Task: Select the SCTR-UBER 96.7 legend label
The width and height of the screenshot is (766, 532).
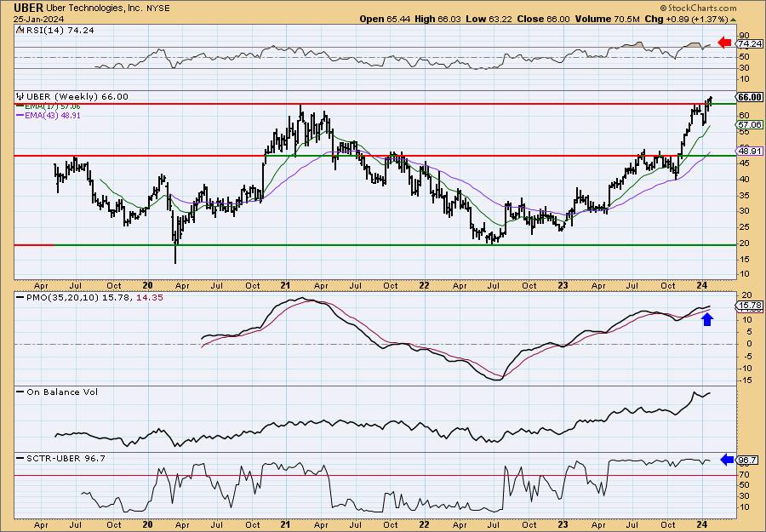Action: click(66, 458)
